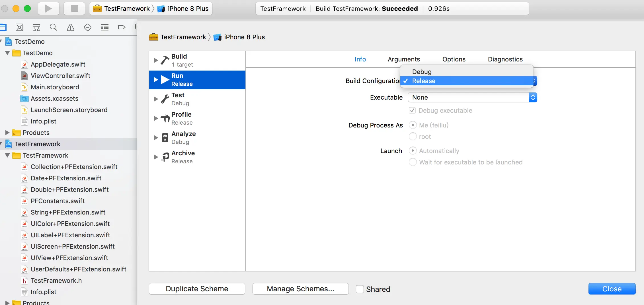The height and width of the screenshot is (305, 644).
Task: Switch to the Diagnostics tab
Action: tap(505, 59)
